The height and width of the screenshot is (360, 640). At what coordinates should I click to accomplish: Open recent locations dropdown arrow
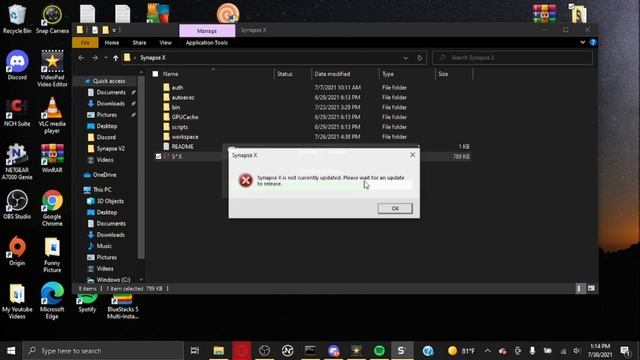[106, 58]
